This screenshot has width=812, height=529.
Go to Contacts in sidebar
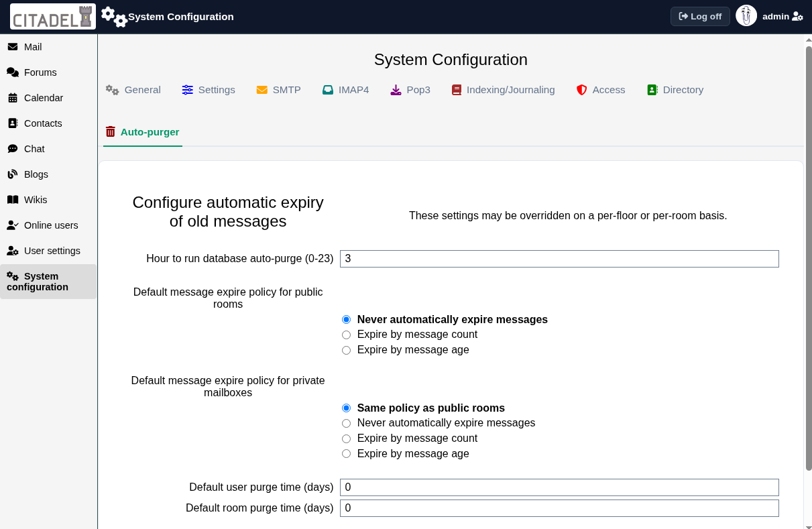48,123
